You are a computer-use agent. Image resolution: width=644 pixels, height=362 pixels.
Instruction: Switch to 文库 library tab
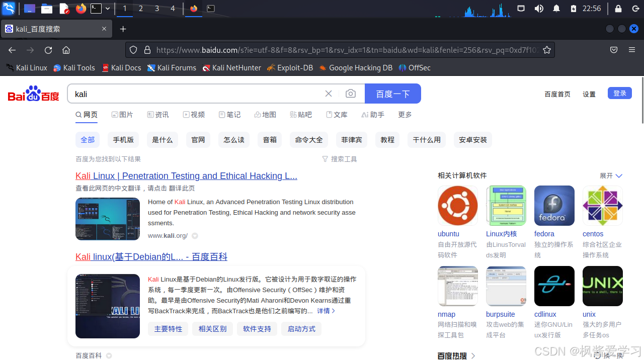(337, 115)
